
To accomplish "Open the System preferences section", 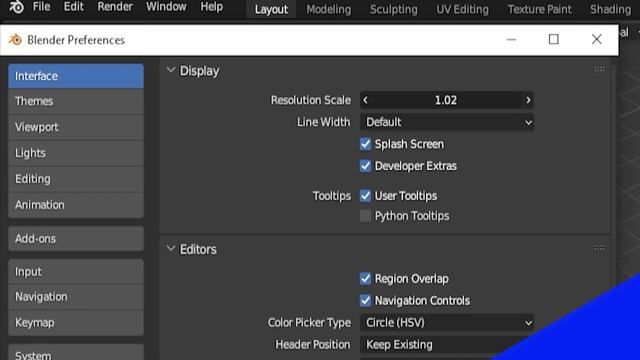I will 76,353.
